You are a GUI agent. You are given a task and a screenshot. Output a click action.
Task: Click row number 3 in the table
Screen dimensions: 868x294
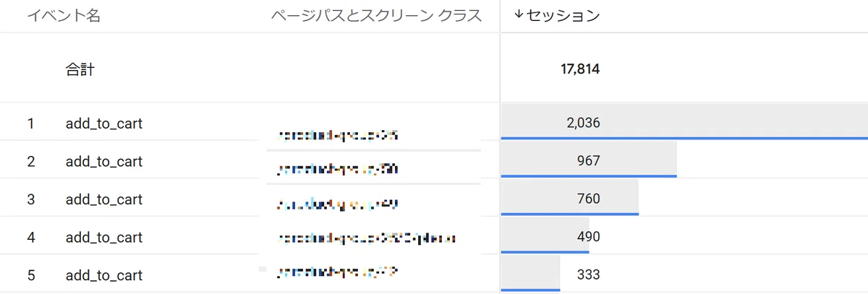30,199
